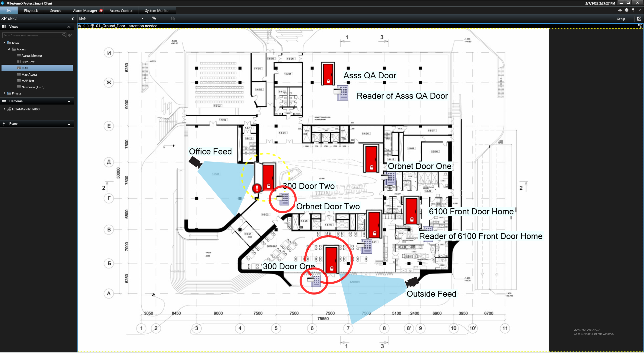This screenshot has height=353, width=644.
Task: Click the circled 300 Door Two reader
Action: tap(283, 199)
